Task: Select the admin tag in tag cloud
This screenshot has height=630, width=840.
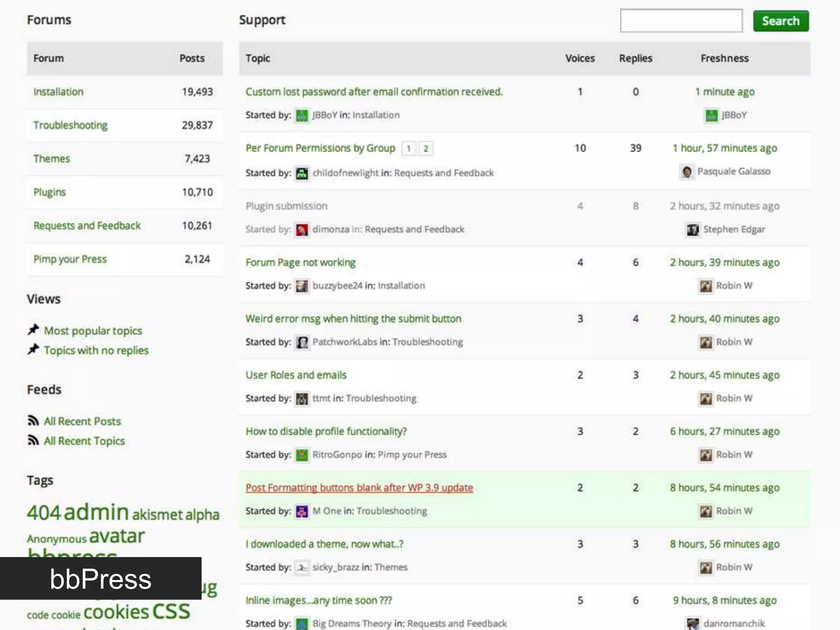Action: (x=96, y=512)
